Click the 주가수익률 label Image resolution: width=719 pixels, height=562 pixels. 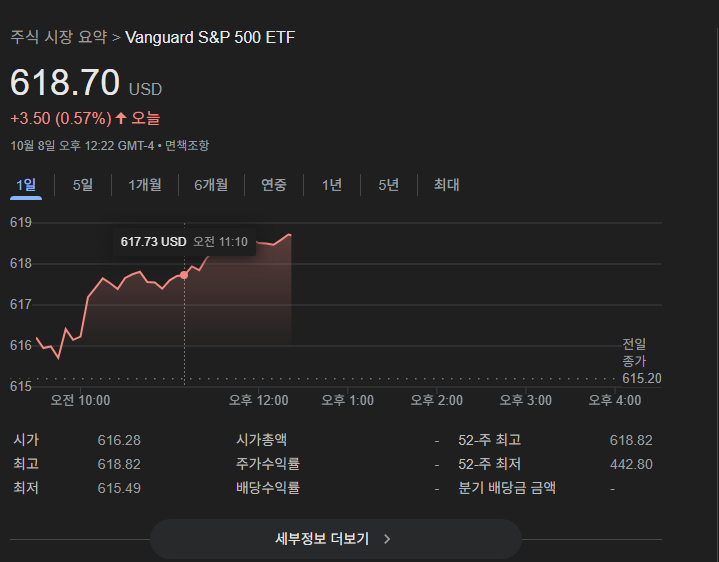click(x=268, y=464)
